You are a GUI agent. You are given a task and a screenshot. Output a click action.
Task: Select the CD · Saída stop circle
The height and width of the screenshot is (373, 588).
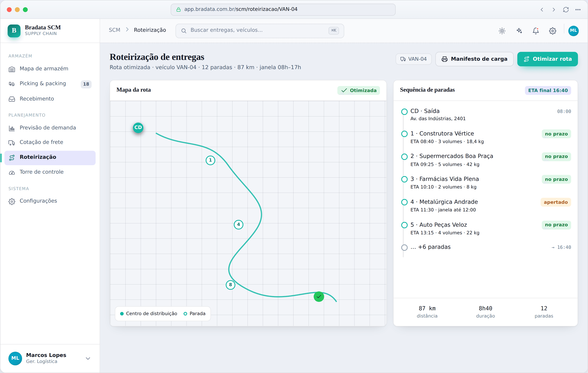click(404, 112)
